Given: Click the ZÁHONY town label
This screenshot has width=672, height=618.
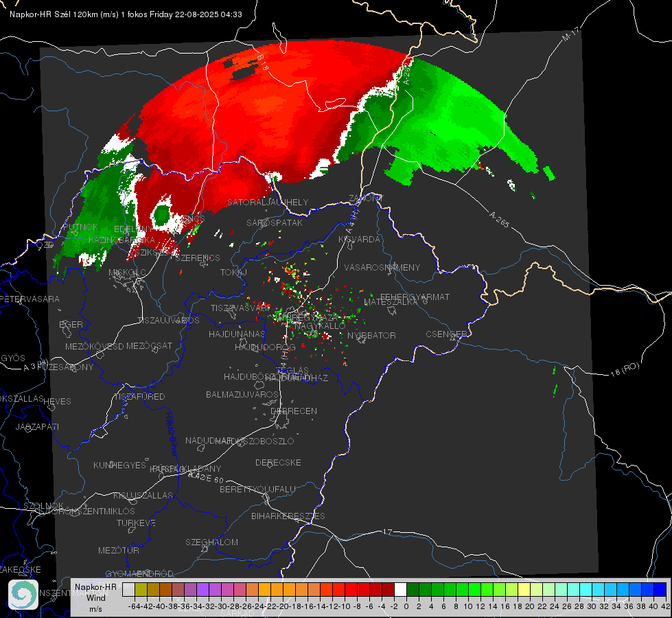Looking at the screenshot, I should tap(366, 198).
